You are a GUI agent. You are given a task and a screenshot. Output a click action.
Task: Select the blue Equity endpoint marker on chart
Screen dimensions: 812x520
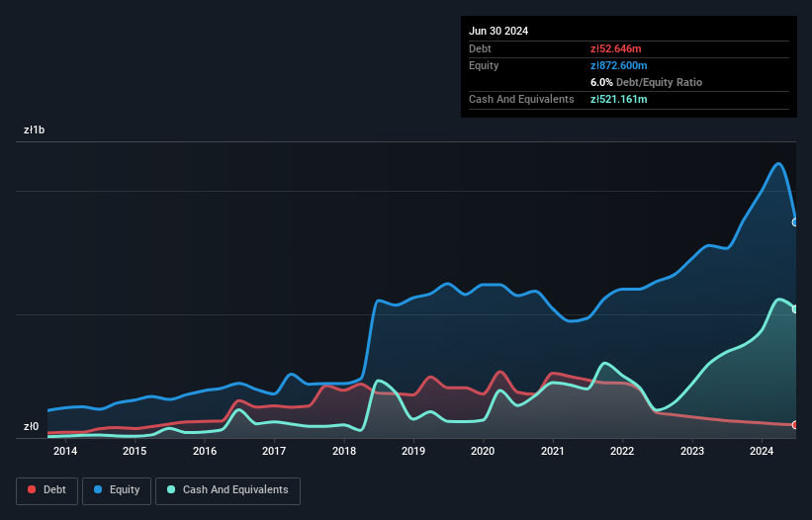tap(795, 222)
